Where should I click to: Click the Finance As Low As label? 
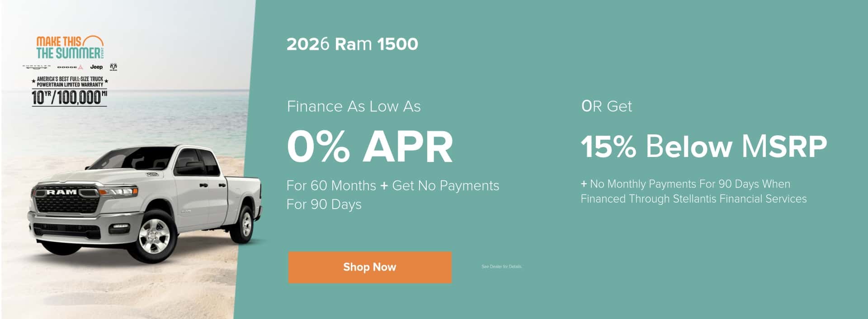(x=354, y=106)
